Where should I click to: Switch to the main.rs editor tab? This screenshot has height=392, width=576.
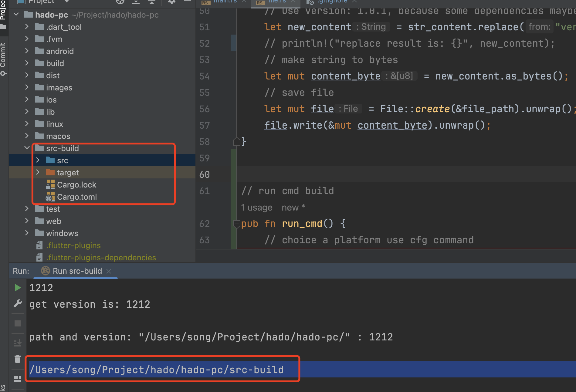(225, 2)
